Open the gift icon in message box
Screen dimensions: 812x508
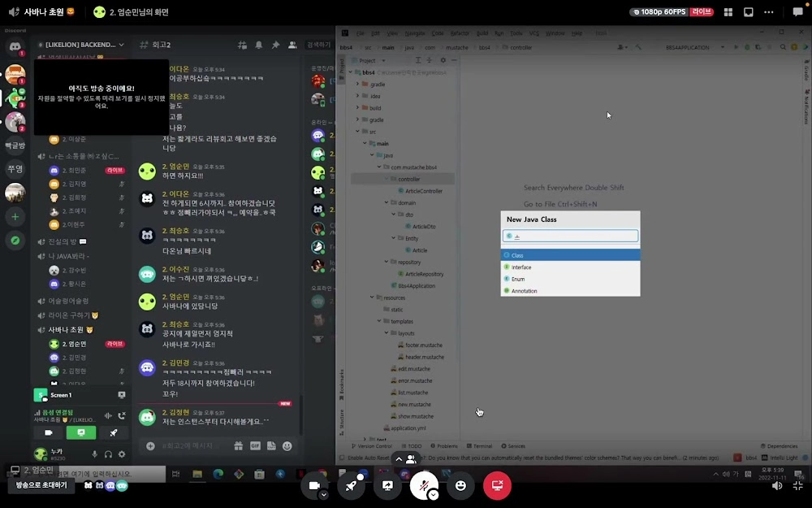[238, 445]
